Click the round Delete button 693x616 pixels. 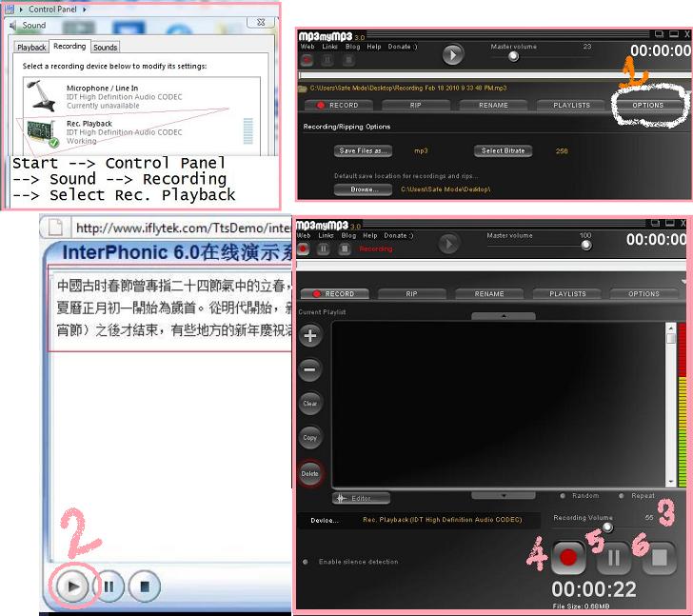[x=310, y=474]
